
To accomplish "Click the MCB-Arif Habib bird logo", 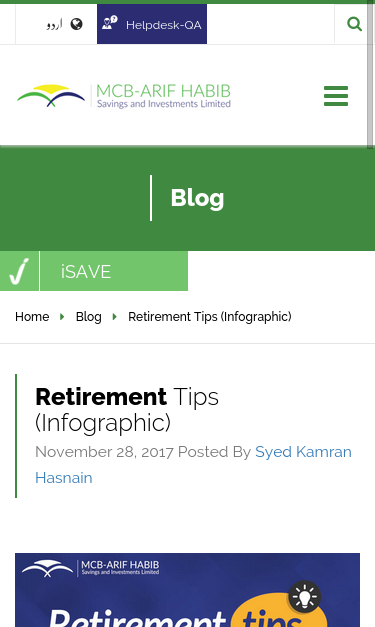I will click(51, 96).
